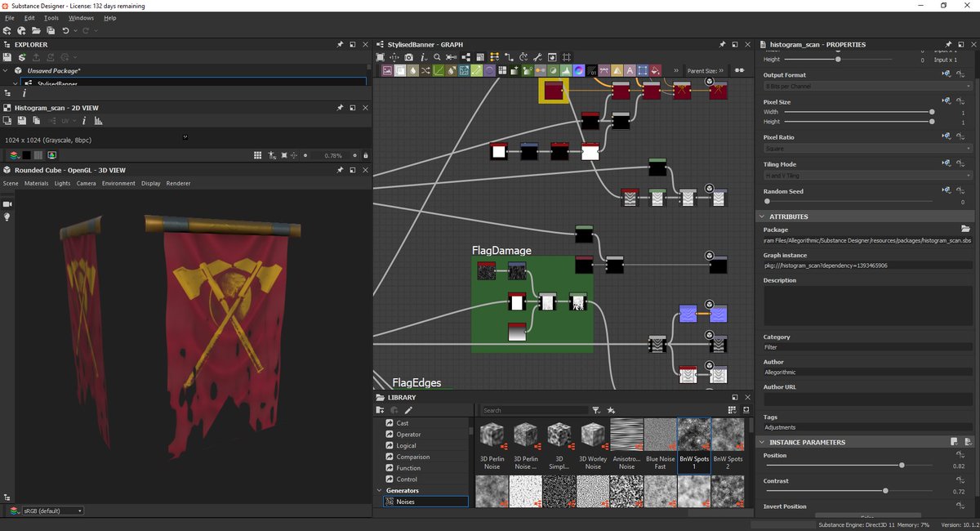The width and height of the screenshot is (980, 531).
Task: Toggle zoom lock icon in 2D View
Action: [366, 154]
